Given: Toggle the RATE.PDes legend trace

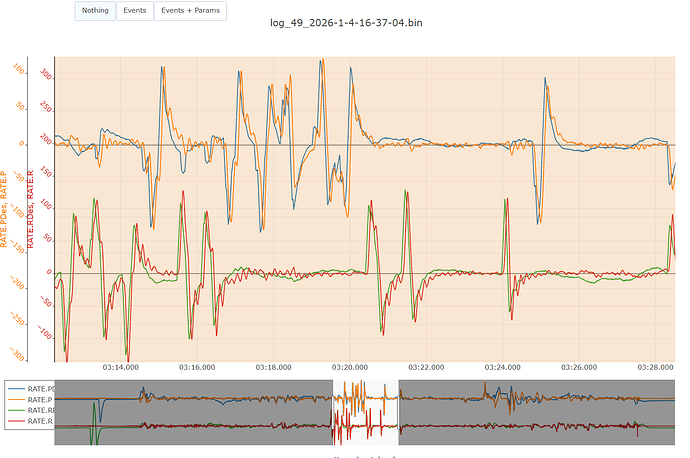Looking at the screenshot, I should coord(38,388).
